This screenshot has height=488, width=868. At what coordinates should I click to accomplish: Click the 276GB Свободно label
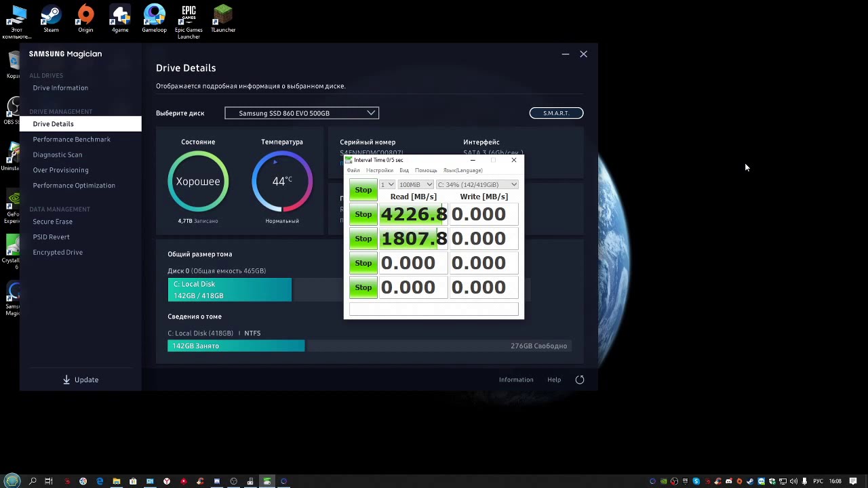538,346
